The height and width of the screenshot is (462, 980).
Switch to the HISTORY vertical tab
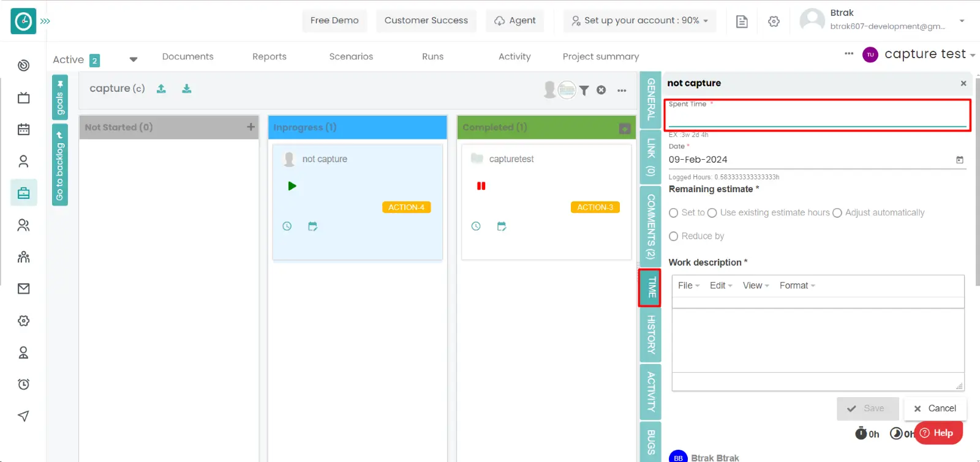point(650,335)
